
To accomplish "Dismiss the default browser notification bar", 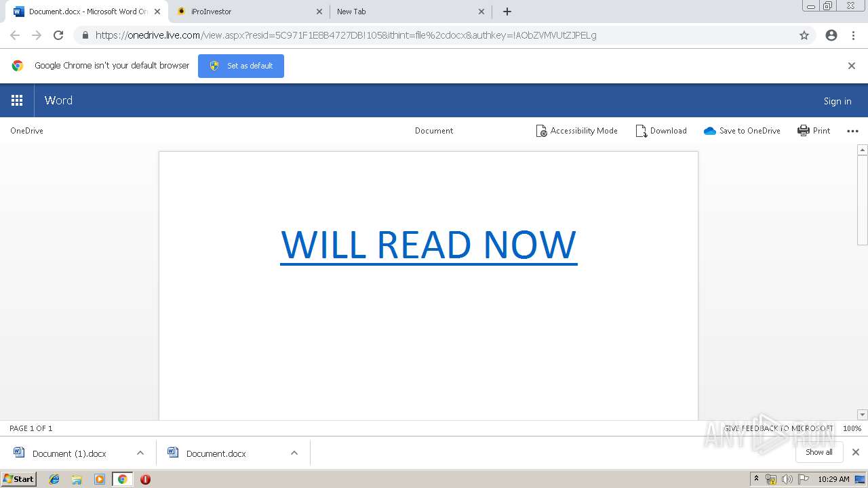I will click(x=852, y=66).
